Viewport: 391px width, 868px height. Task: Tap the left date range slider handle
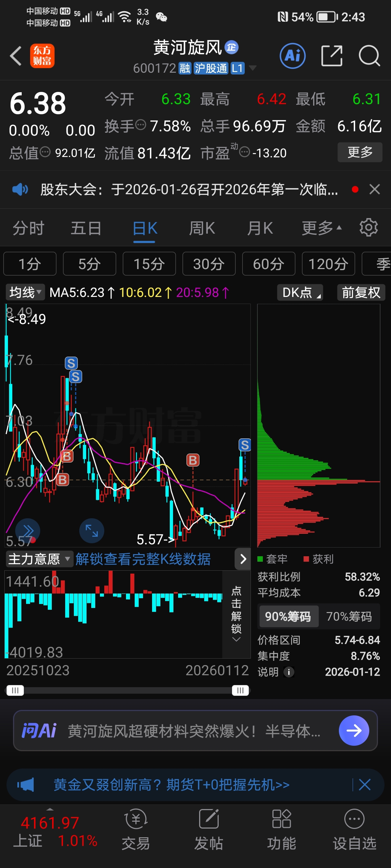pyautogui.click(x=15, y=690)
